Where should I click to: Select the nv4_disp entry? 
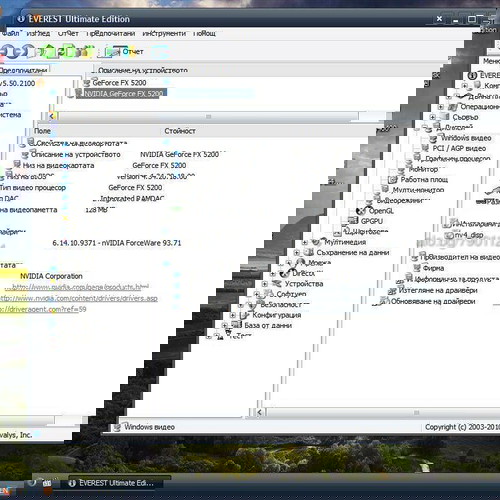(469, 235)
